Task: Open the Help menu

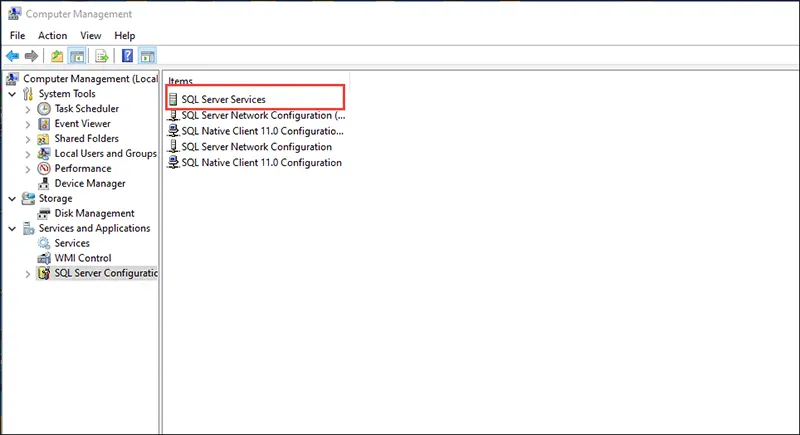Action: coord(124,35)
